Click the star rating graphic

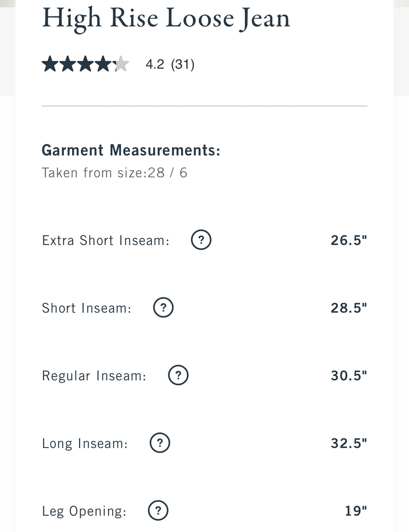click(85, 64)
